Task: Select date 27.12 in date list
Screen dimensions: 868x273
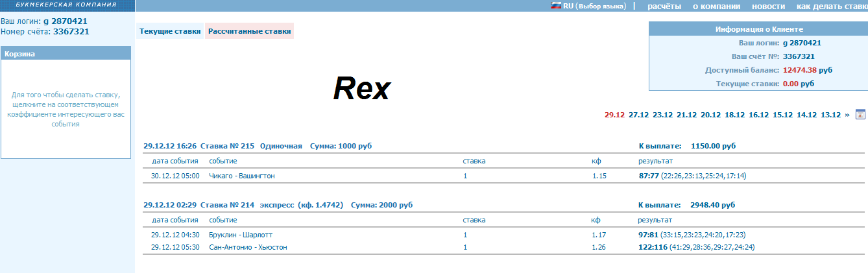Action: click(x=638, y=115)
